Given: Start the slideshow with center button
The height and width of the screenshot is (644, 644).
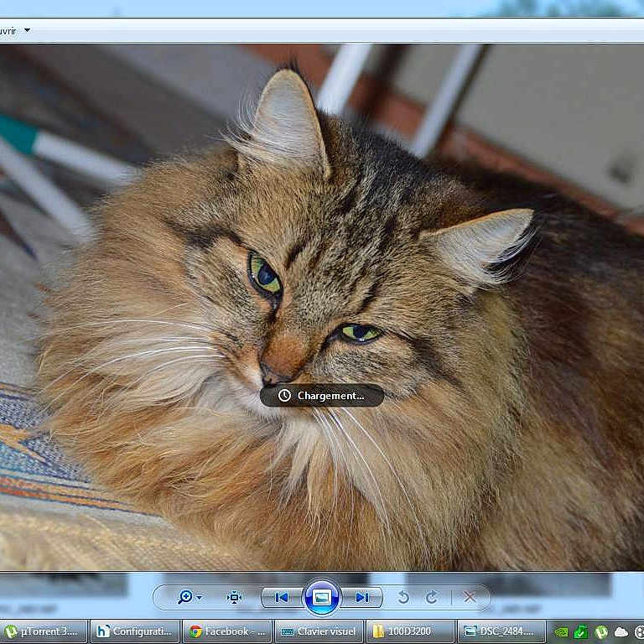Looking at the screenshot, I should (322, 597).
